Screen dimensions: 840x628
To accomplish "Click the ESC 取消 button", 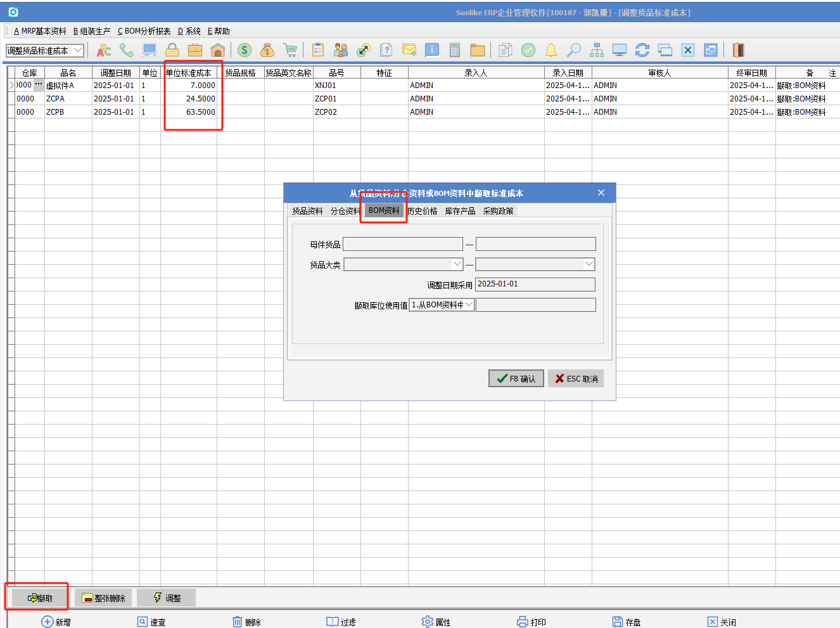I will [576, 378].
